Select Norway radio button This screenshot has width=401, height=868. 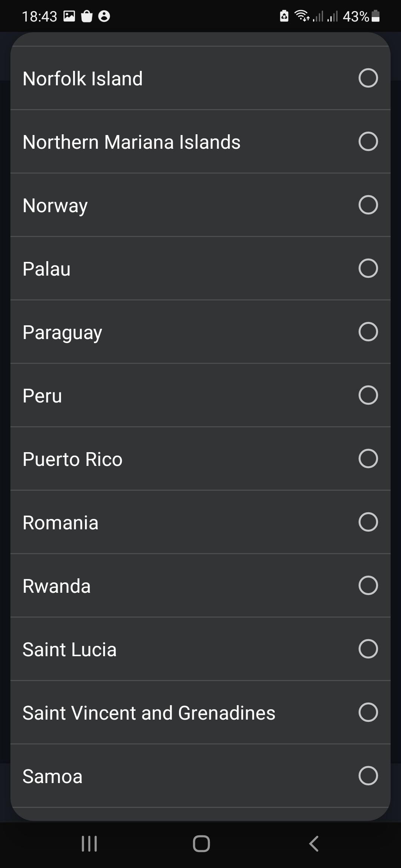click(x=368, y=205)
